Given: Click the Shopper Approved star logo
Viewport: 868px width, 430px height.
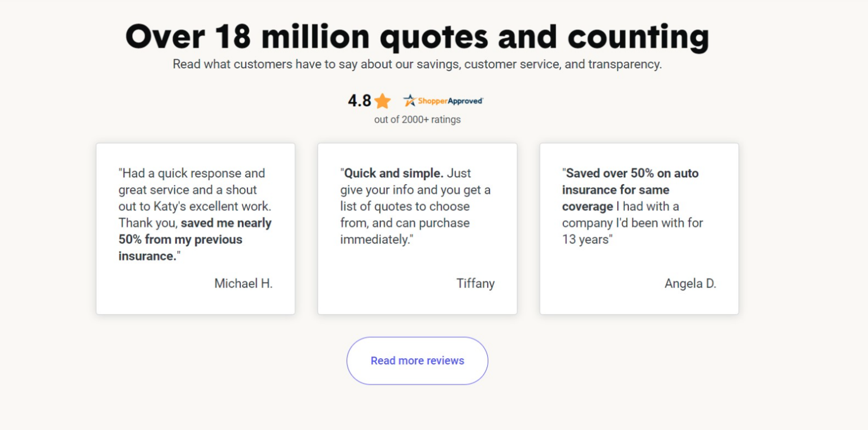Looking at the screenshot, I should 409,100.
